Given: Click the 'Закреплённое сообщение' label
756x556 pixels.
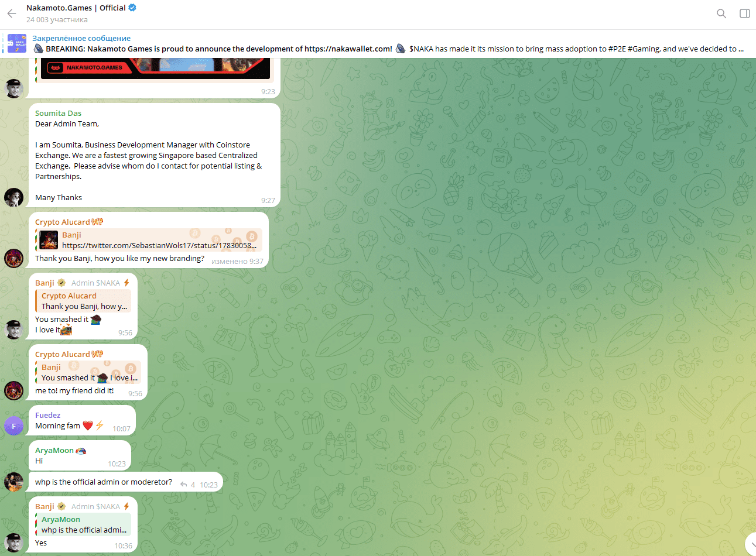Looking at the screenshot, I should (x=81, y=38).
